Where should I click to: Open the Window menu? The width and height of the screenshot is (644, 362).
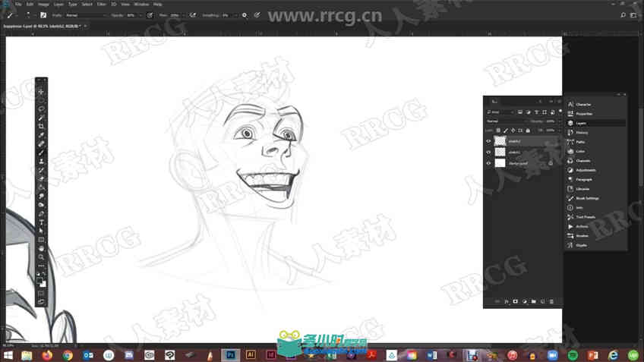tap(142, 4)
